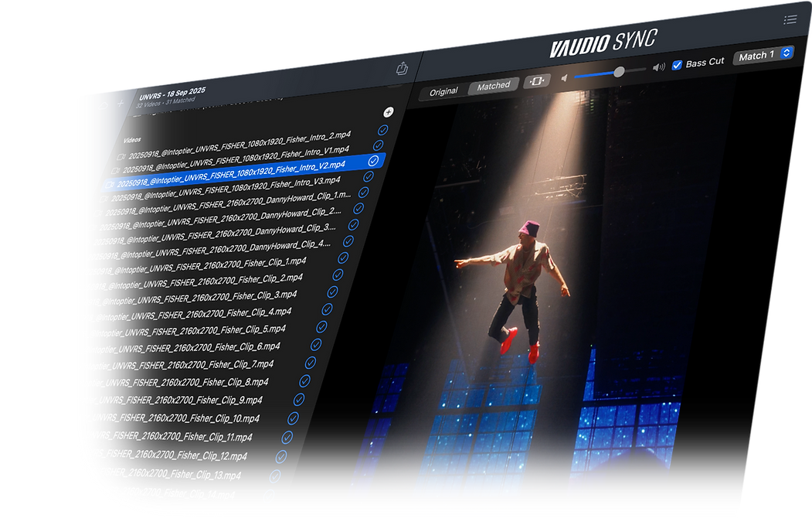Switch to the Original audio tab
Image resolution: width=812 pixels, height=532 pixels.
[x=443, y=92]
